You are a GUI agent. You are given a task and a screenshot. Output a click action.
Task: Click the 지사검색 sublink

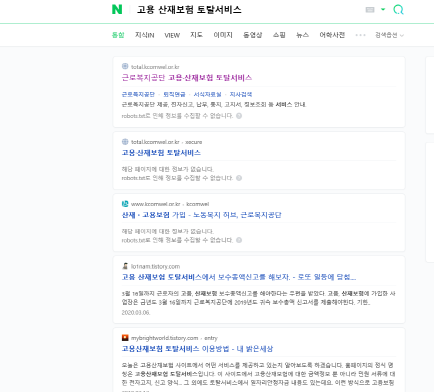[x=241, y=94]
